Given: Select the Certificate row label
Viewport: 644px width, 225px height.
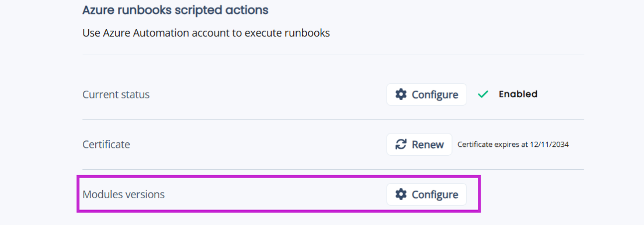Looking at the screenshot, I should pyautogui.click(x=106, y=144).
